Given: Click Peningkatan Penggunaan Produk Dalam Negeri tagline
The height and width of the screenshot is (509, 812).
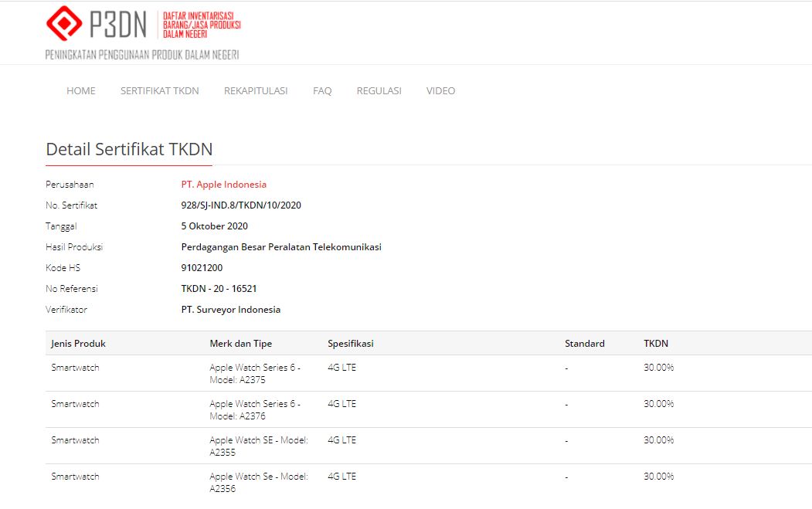Looking at the screenshot, I should tap(142, 55).
